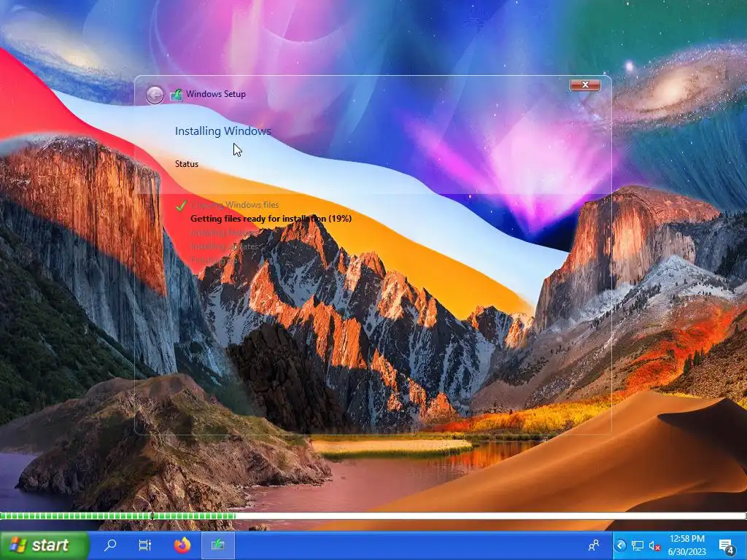
Task: Click the Status label
Action: click(x=186, y=164)
